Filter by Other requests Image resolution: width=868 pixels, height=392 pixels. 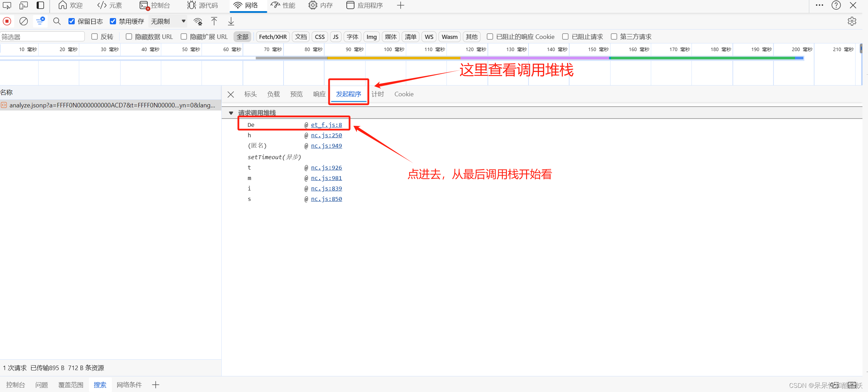(472, 36)
